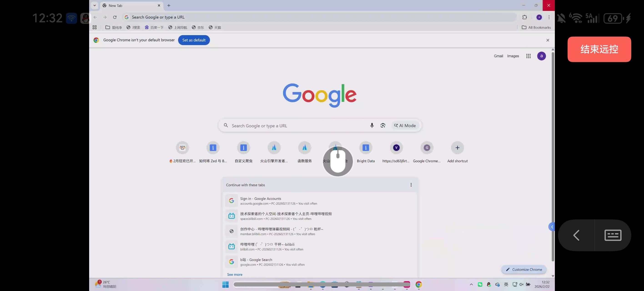Click the voice search microphone icon
Image resolution: width=644 pixels, height=291 pixels.
(372, 125)
